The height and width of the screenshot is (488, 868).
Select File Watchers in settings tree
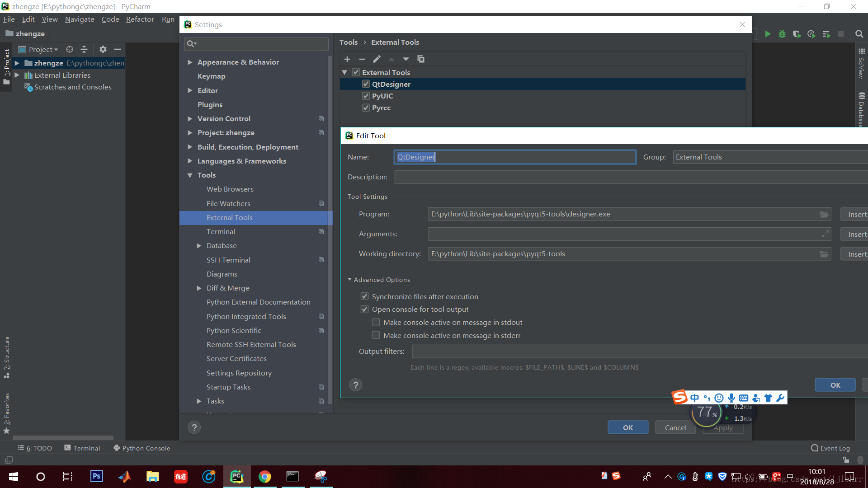click(x=228, y=203)
